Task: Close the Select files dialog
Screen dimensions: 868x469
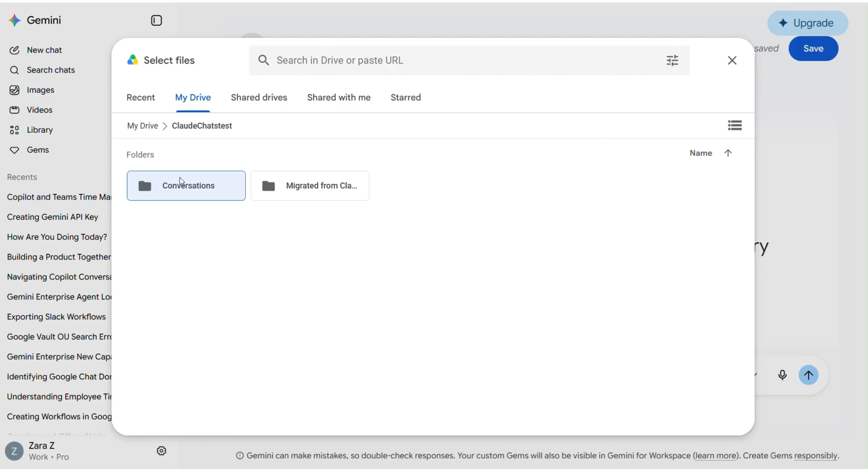Action: pos(732,60)
